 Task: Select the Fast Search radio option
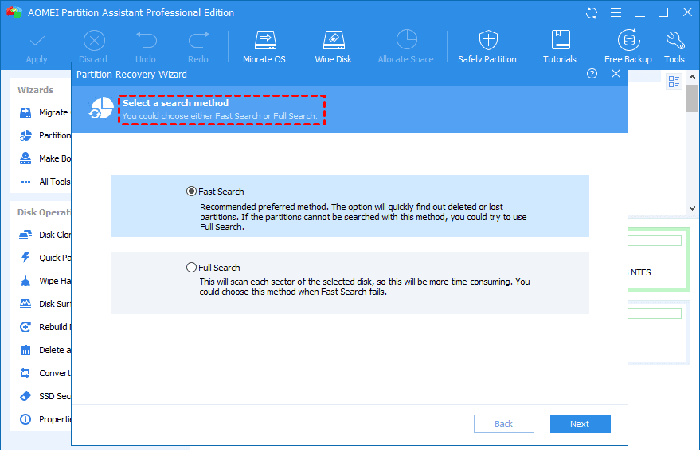191,191
